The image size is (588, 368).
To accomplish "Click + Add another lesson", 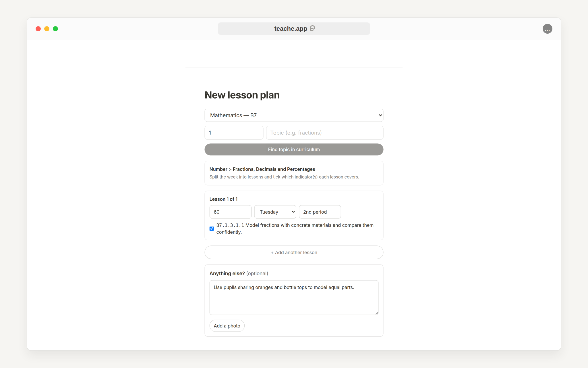I will pyautogui.click(x=294, y=252).
